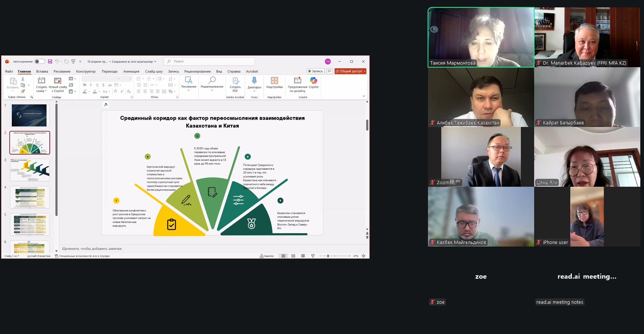Click the Dictate (Диктофон) microphone icon

254,81
